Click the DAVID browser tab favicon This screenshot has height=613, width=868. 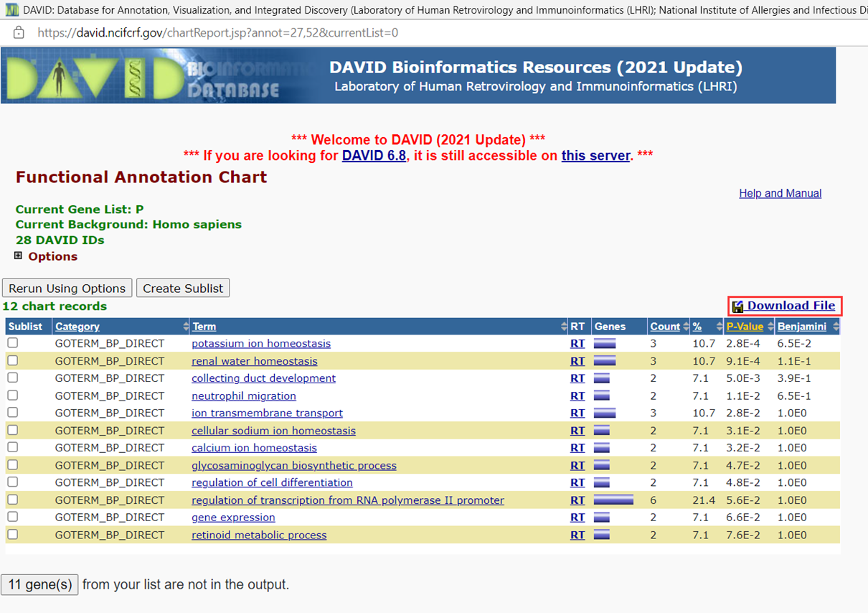[11, 10]
